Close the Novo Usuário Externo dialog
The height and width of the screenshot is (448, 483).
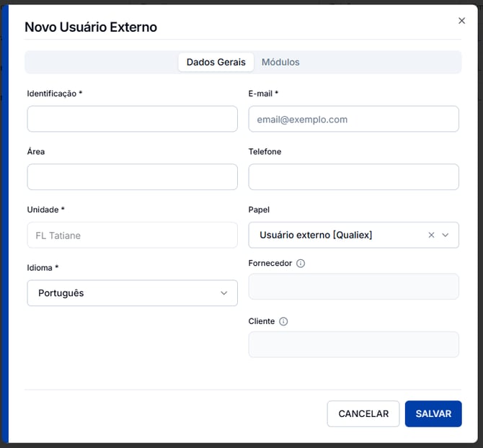pyautogui.click(x=461, y=21)
